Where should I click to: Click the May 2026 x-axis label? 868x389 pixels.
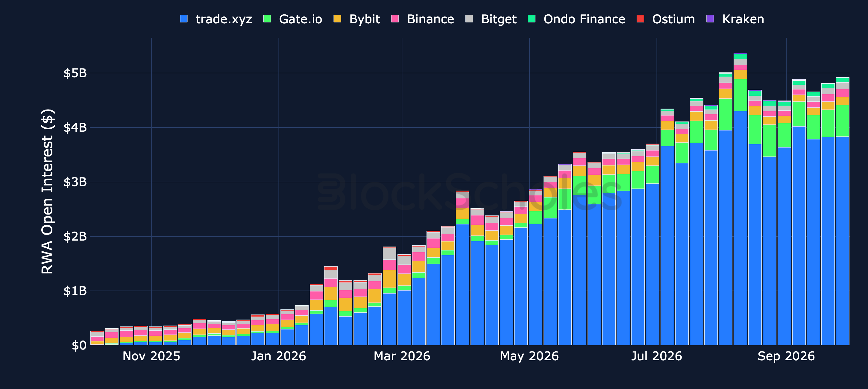click(x=529, y=356)
